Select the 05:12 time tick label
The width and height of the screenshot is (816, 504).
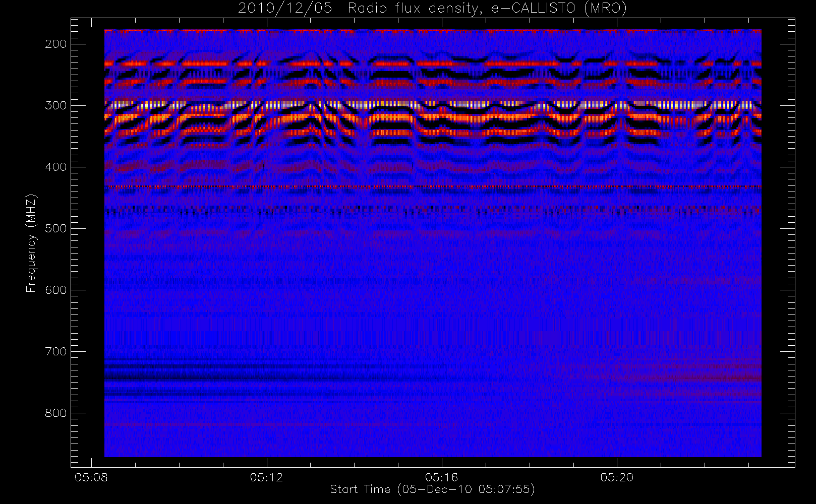pos(266,477)
